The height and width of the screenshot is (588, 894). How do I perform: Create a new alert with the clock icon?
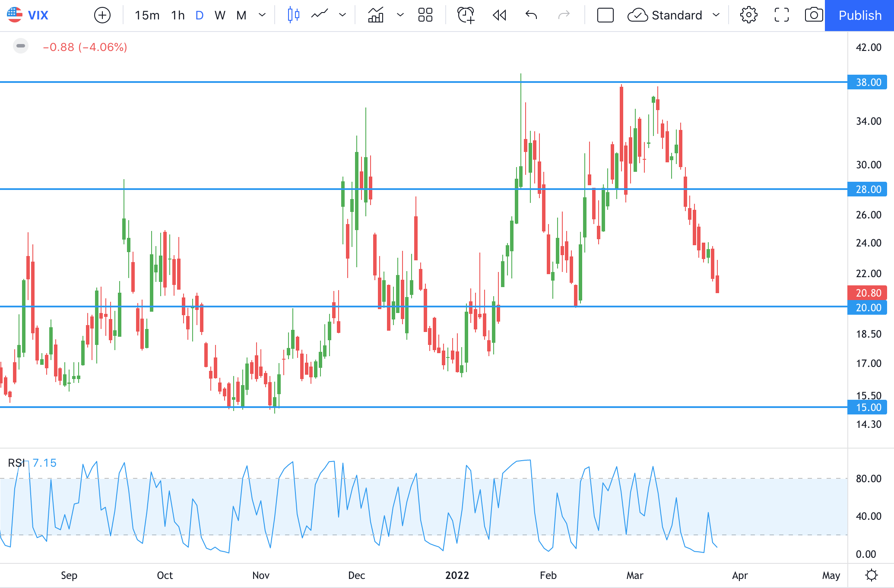[x=466, y=16]
